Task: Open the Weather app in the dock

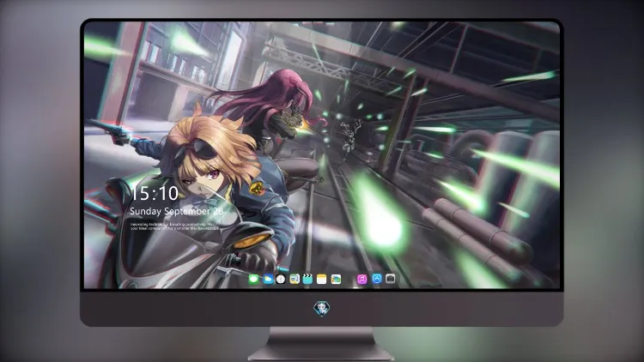Action: pos(268,280)
